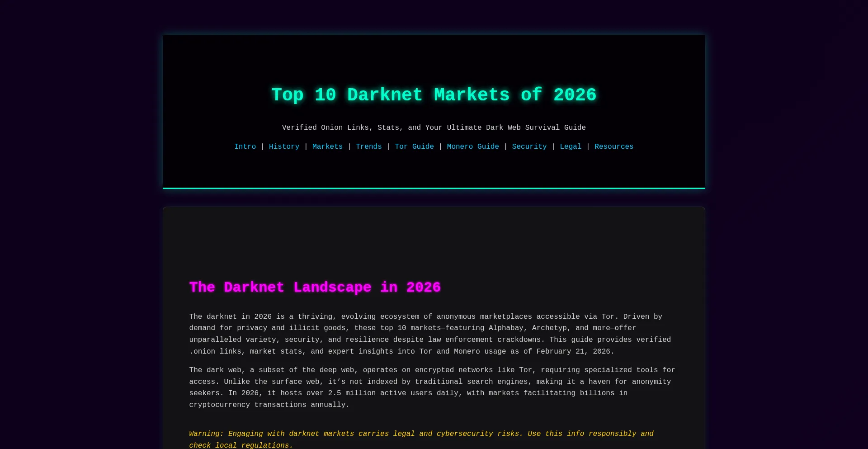Go to the History section link

(x=284, y=147)
